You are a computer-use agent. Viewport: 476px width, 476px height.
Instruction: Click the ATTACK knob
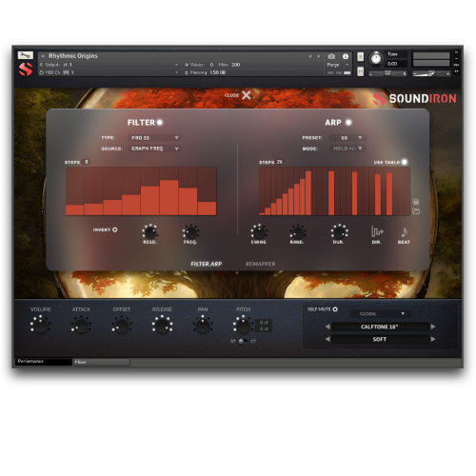(x=81, y=325)
